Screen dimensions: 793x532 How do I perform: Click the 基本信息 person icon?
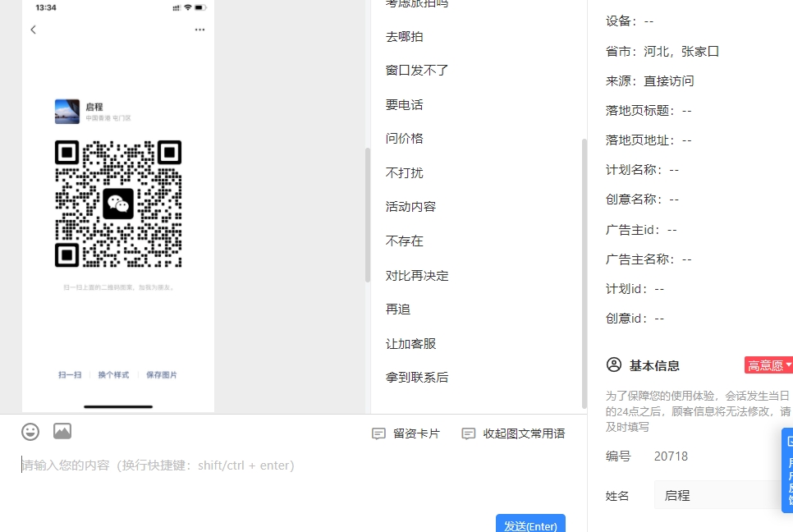click(x=614, y=365)
